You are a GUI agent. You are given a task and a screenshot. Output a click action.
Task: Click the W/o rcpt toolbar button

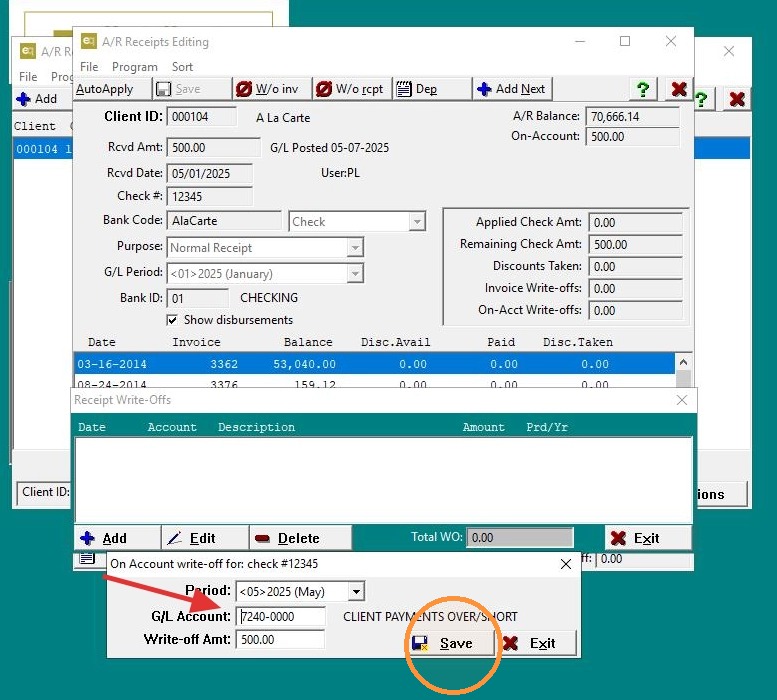(x=352, y=89)
